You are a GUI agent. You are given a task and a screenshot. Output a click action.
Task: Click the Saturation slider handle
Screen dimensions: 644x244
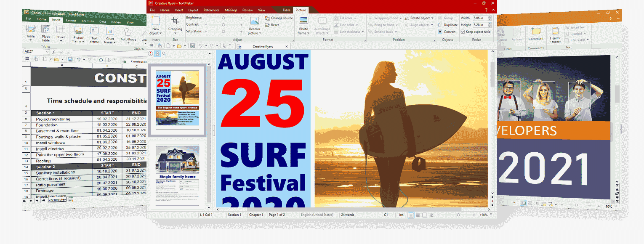click(223, 32)
